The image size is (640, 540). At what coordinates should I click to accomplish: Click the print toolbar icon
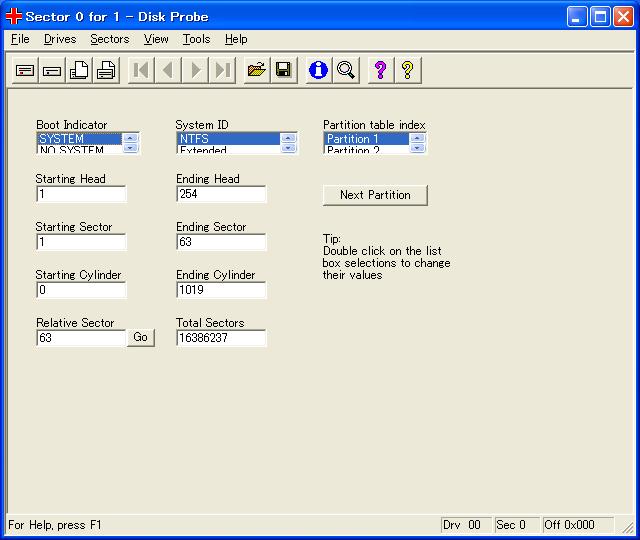point(106,70)
